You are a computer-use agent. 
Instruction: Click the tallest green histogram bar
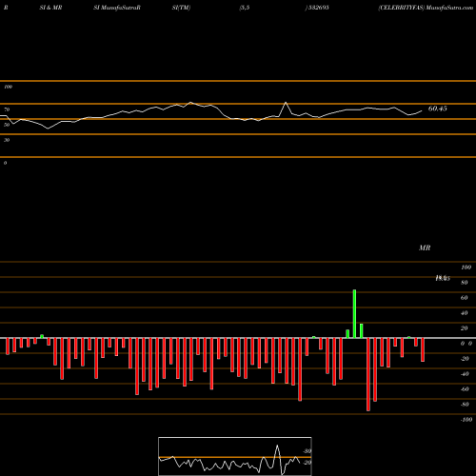[354, 314]
